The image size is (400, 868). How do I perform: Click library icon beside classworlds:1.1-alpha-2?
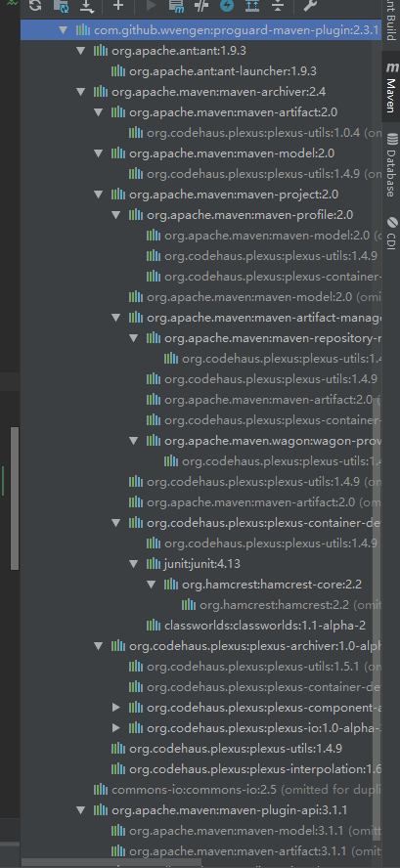pos(154,625)
